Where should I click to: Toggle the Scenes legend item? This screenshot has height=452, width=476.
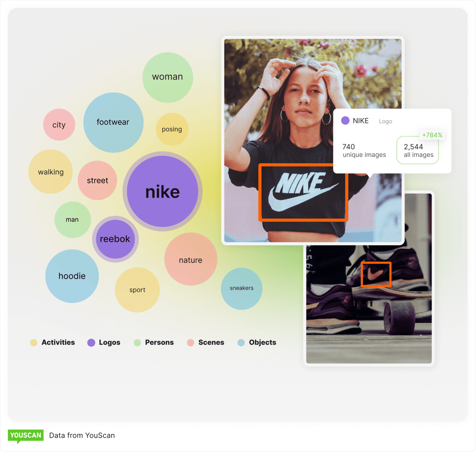pos(206,343)
